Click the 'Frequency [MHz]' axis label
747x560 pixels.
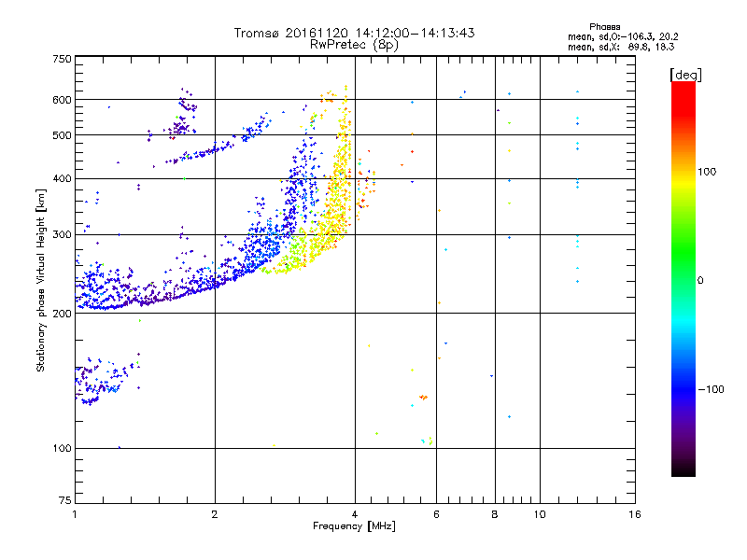pyautogui.click(x=354, y=526)
